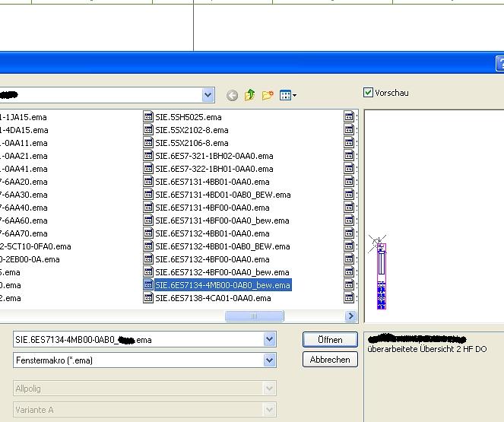This screenshot has height=422, width=504.
Task: Click icon of SIE.6ES7131-4BF00-0AA0_bew.ema
Action: click(148, 221)
